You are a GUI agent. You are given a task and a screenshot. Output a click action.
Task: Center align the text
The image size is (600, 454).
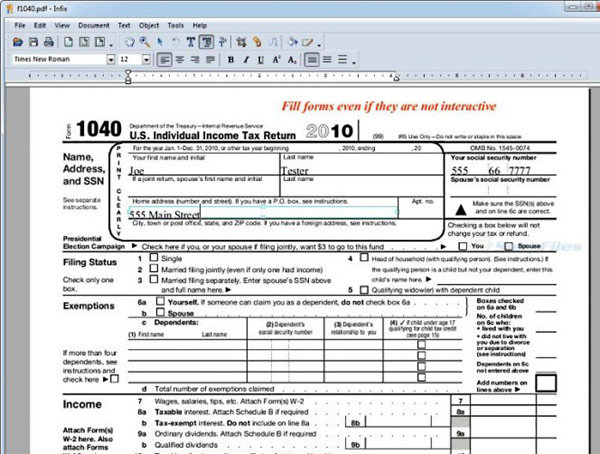[x=179, y=60]
